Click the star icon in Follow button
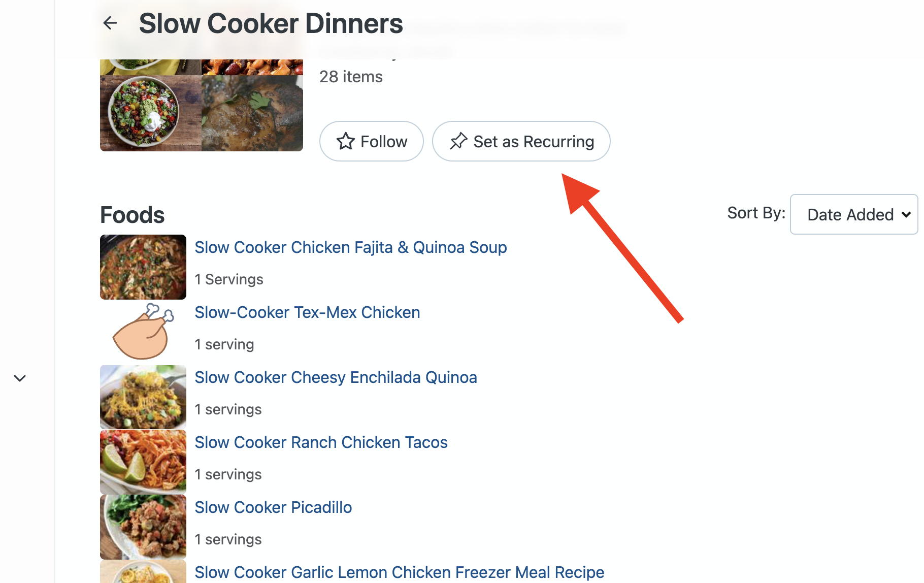This screenshot has width=924, height=583. (x=346, y=141)
